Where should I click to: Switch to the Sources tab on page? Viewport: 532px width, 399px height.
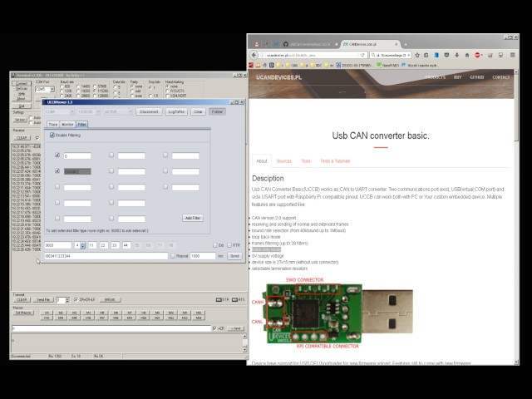coord(284,160)
